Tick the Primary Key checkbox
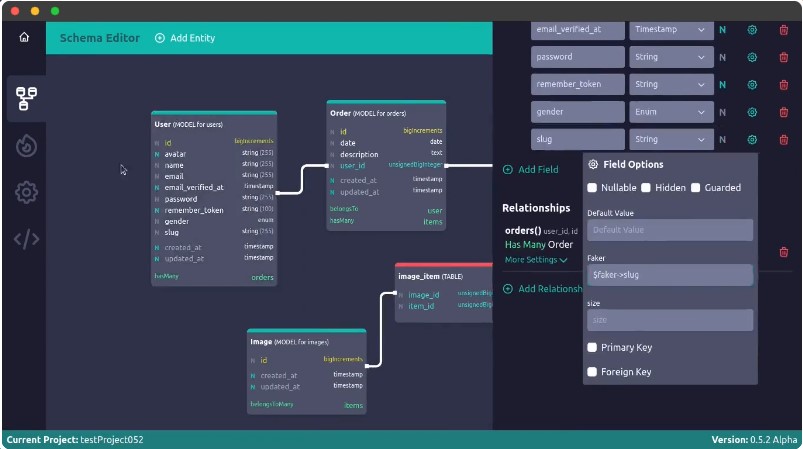 [x=592, y=348]
